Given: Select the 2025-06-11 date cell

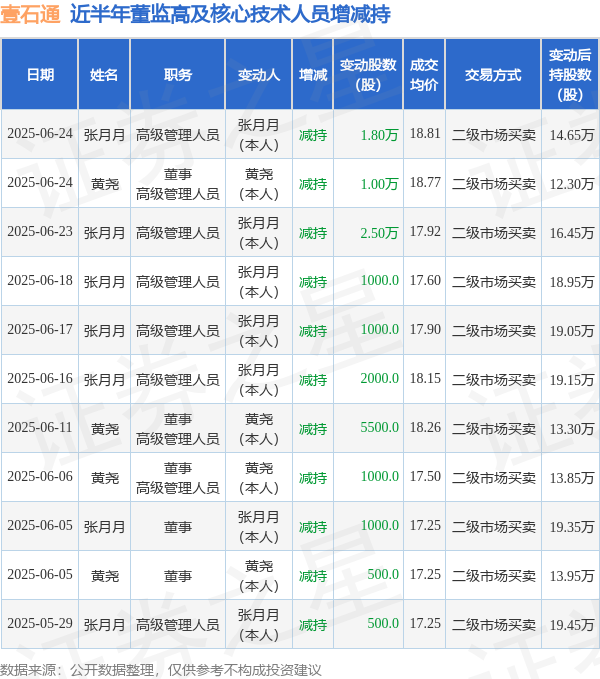Looking at the screenshot, I should pyautogui.click(x=40, y=427).
